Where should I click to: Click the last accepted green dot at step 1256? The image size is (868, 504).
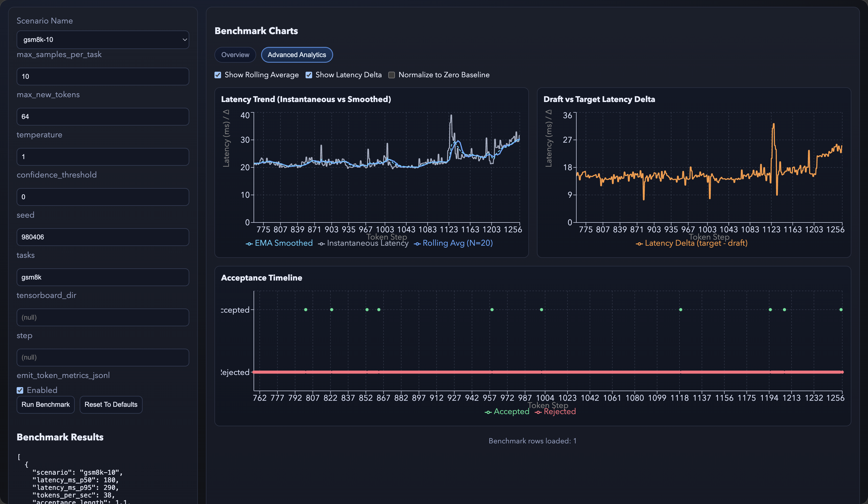(841, 310)
